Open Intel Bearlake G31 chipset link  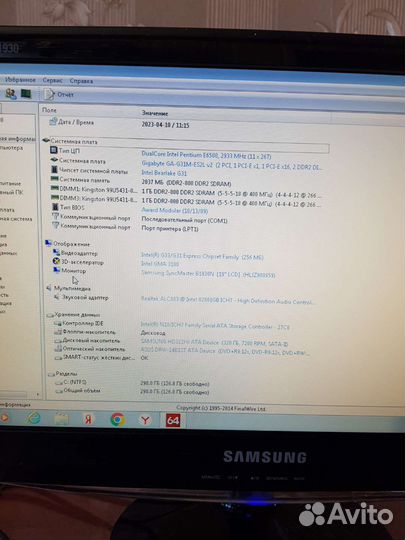(164, 173)
